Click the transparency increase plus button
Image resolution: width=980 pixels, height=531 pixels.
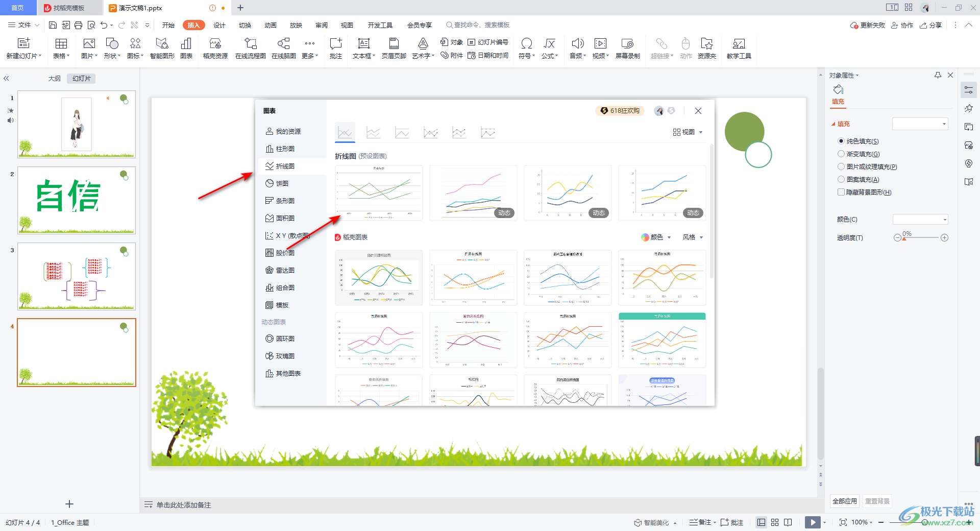click(945, 238)
